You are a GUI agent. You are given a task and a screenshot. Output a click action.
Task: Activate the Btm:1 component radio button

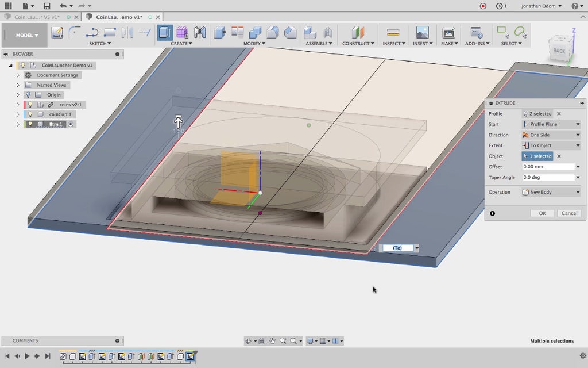71,124
